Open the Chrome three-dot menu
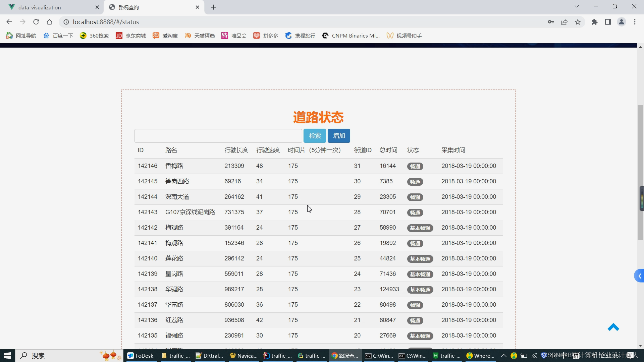The height and width of the screenshot is (362, 644). click(635, 22)
